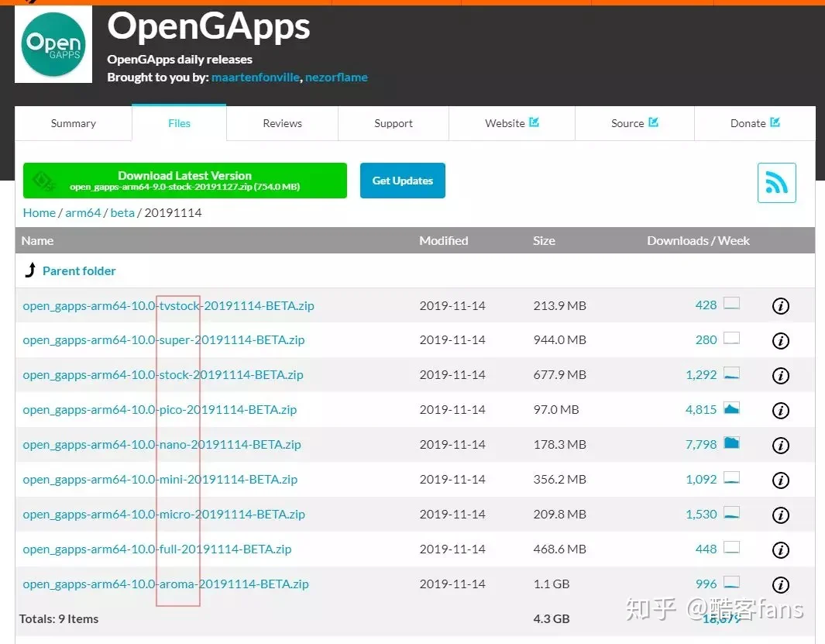
Task: Click download count 7,798 for nano
Action: tap(701, 444)
